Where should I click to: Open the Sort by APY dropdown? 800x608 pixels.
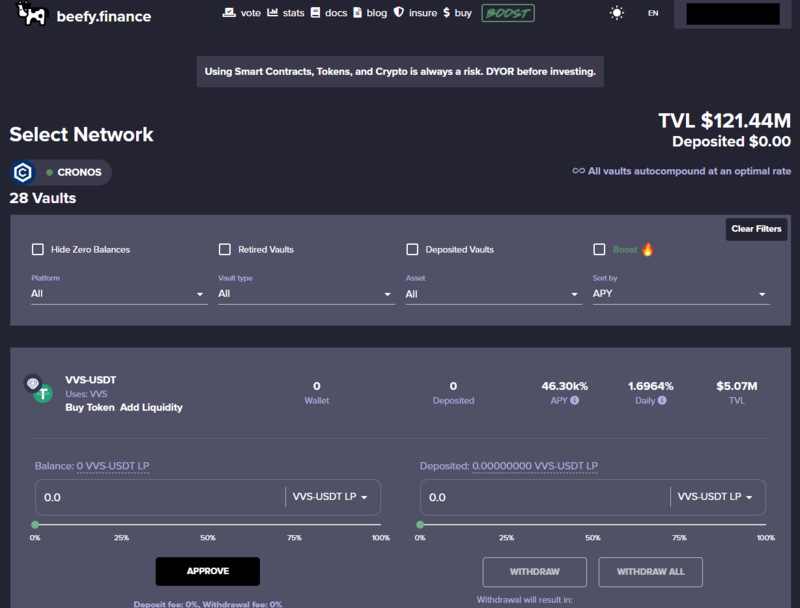tap(681, 294)
